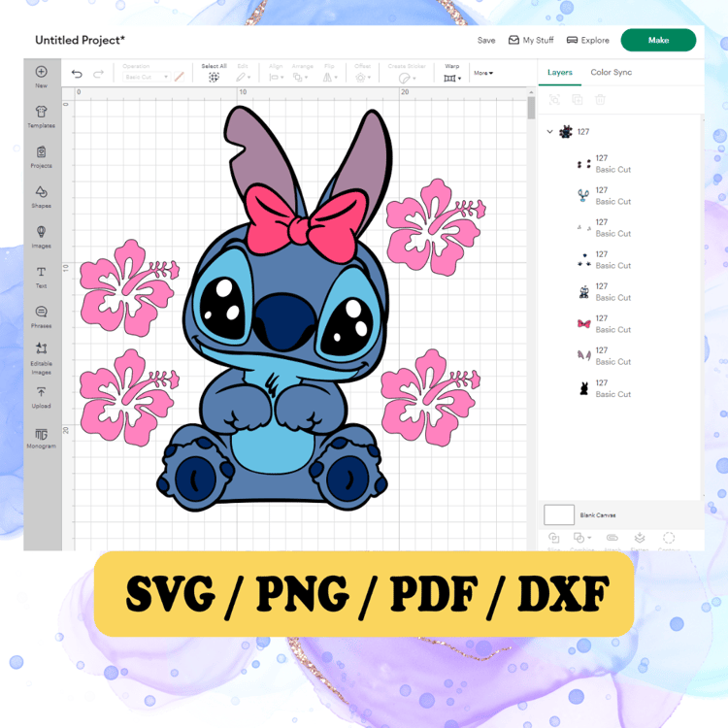Click the Combine icon

[581, 539]
